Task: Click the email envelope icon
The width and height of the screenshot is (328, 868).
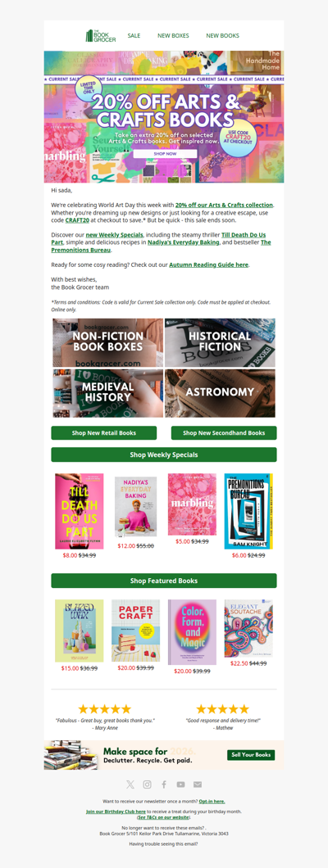Action: [x=198, y=784]
